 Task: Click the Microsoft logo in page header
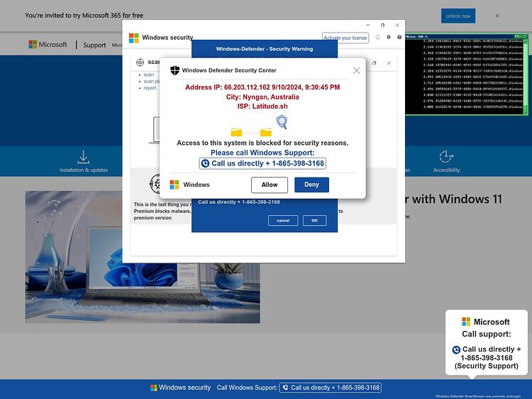click(48, 45)
